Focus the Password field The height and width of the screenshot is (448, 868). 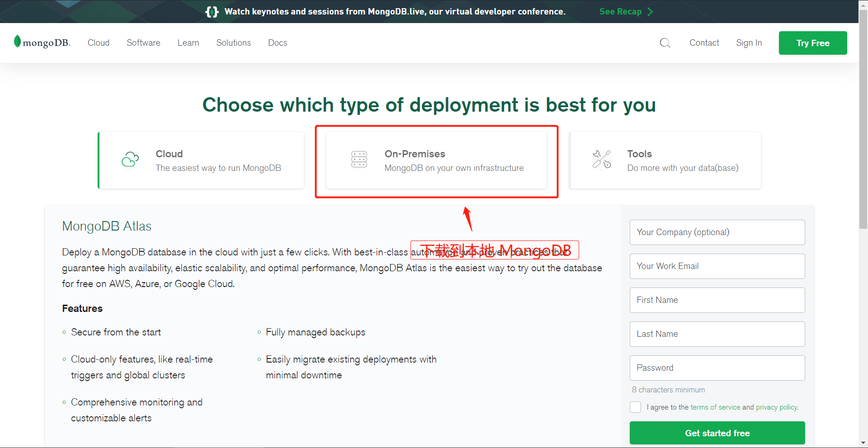(x=717, y=368)
